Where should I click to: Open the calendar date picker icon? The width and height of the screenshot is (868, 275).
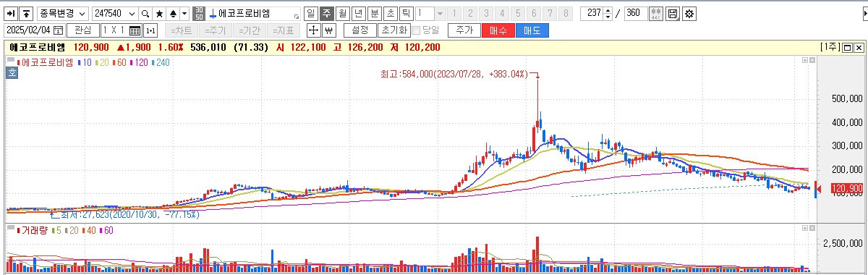pos(58,30)
